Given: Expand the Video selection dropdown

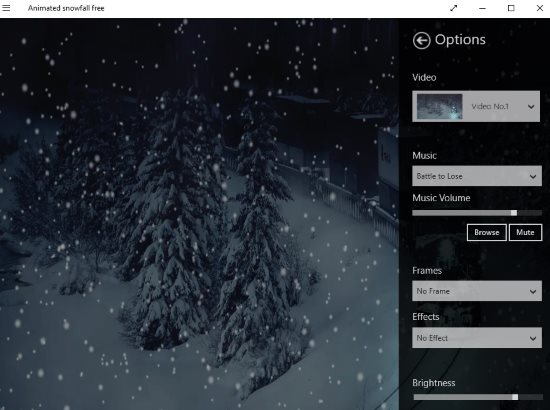Looking at the screenshot, I should [476, 106].
